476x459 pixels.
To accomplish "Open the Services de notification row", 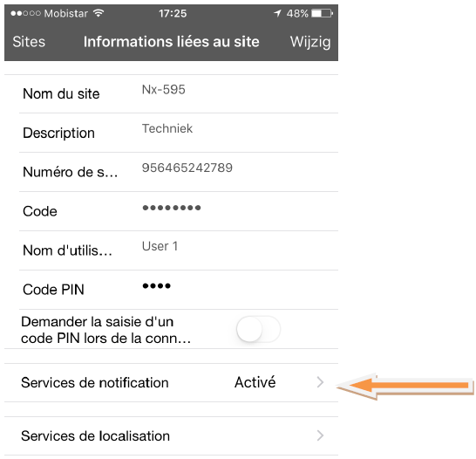I will pos(171,383).
